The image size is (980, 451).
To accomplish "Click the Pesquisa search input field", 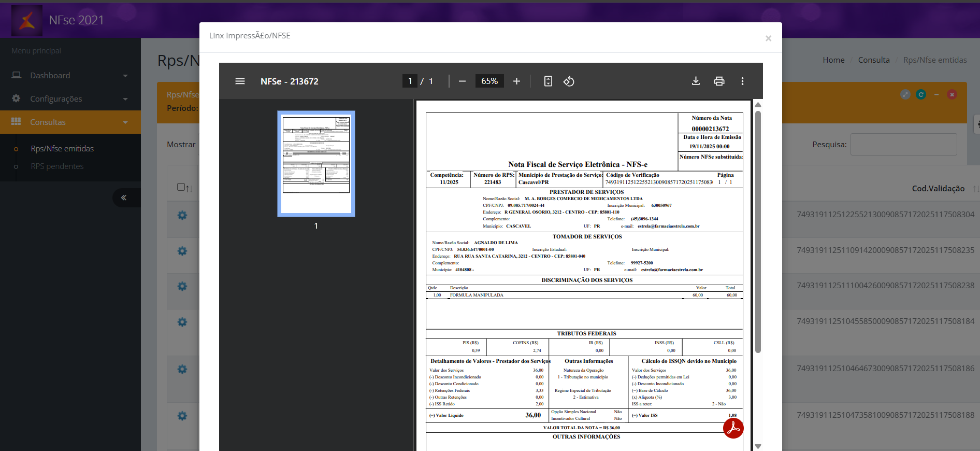I will [903, 145].
